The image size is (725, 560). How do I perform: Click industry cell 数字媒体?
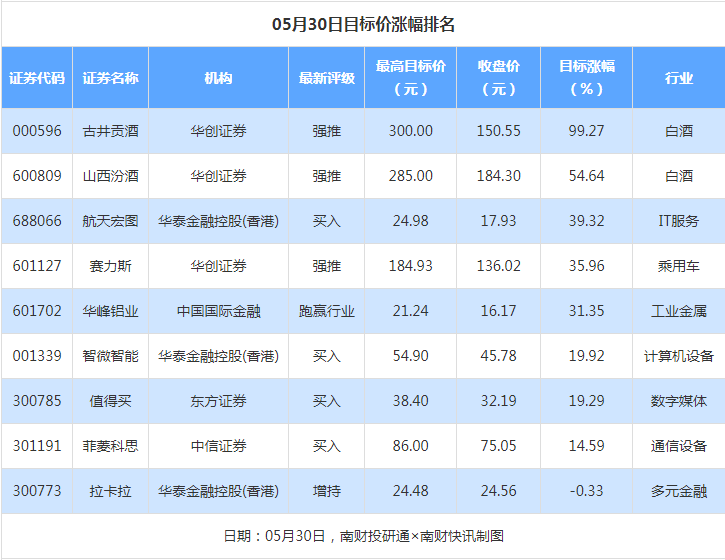(679, 400)
